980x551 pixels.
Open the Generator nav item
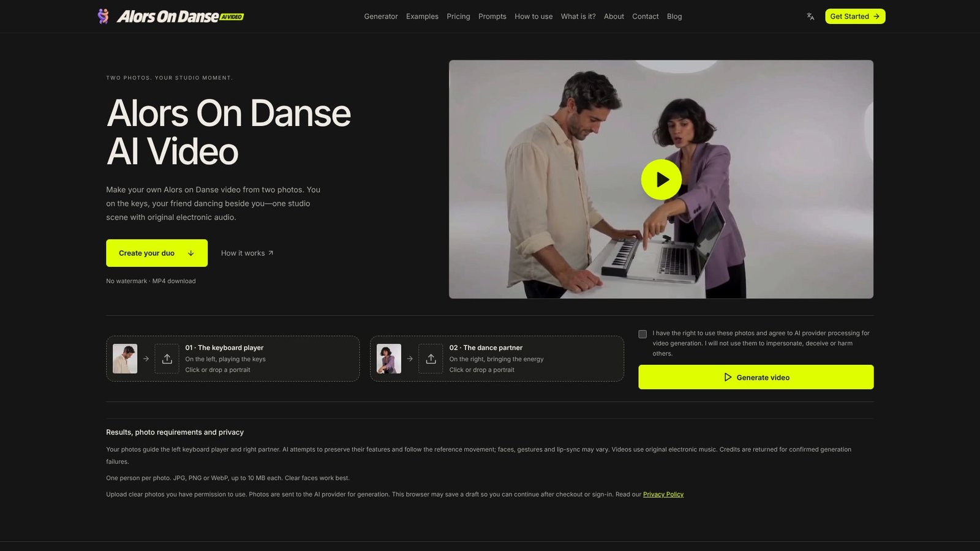[381, 17]
